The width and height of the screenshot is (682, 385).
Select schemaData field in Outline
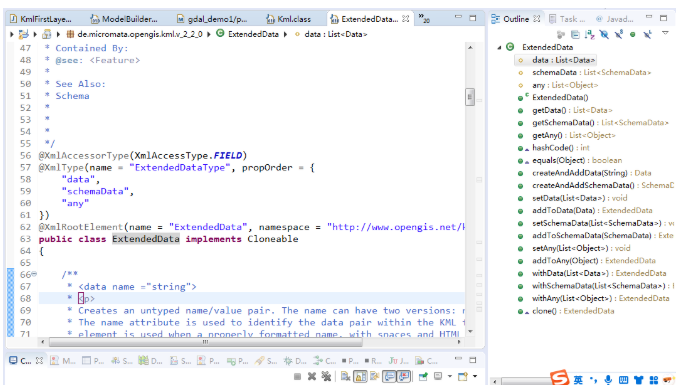coord(585,73)
